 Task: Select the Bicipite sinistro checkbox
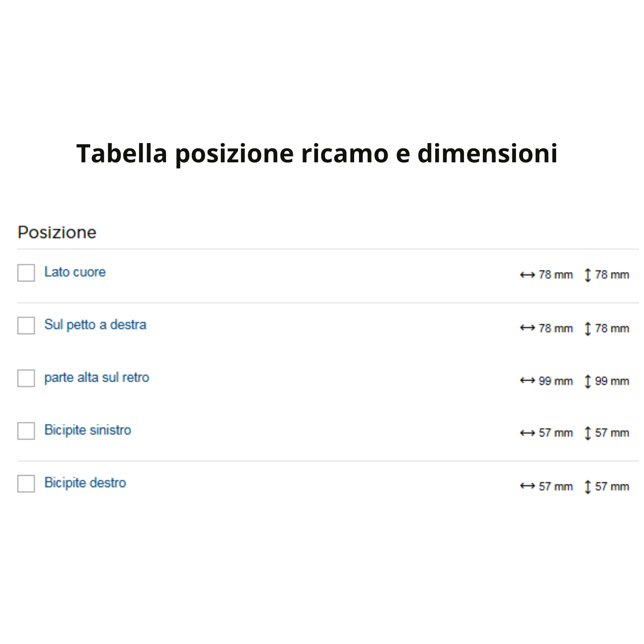point(26,431)
